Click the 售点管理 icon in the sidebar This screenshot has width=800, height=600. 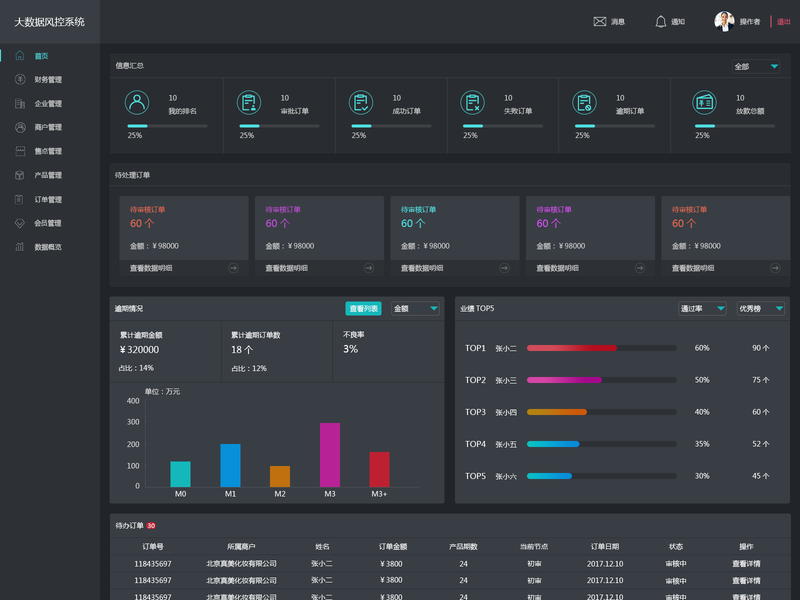click(20, 151)
